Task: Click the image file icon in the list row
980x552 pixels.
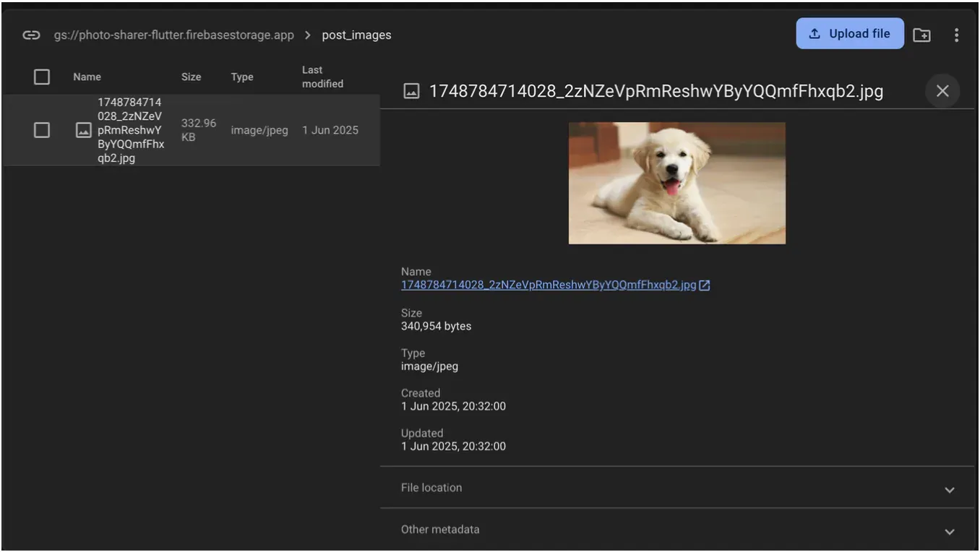Action: point(84,130)
